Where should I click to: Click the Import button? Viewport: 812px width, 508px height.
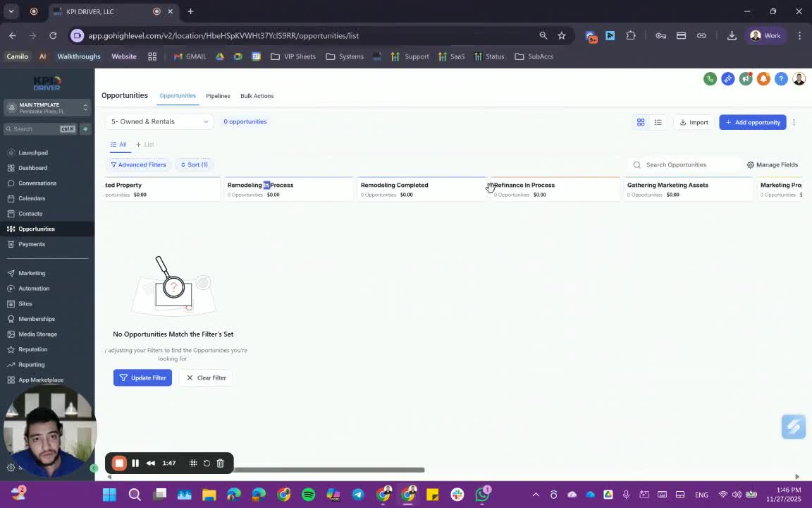[694, 122]
